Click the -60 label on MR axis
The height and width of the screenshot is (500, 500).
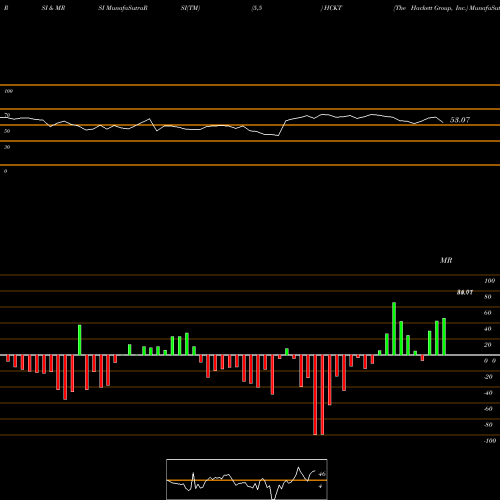(488, 409)
